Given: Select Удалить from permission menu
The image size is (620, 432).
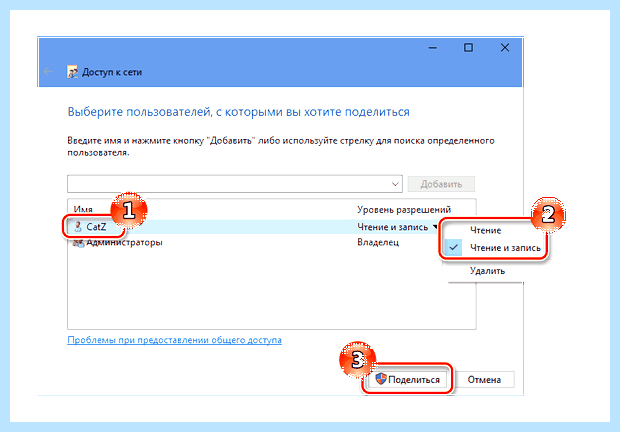Looking at the screenshot, I should tap(487, 271).
